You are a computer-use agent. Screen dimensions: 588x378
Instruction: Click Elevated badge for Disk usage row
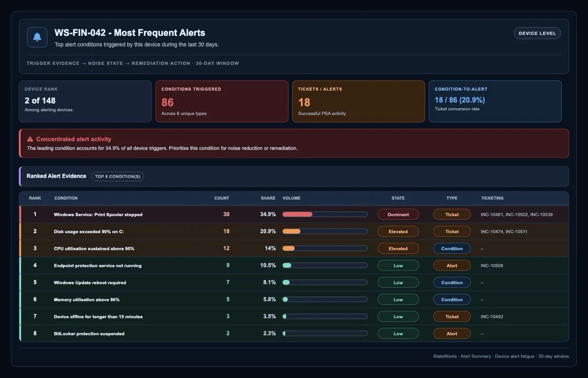point(398,231)
